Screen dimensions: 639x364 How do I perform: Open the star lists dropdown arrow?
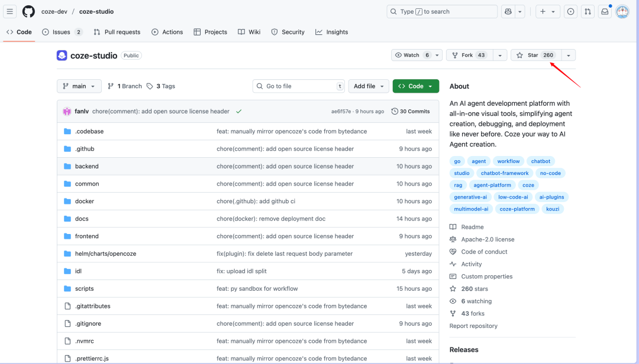pos(568,55)
